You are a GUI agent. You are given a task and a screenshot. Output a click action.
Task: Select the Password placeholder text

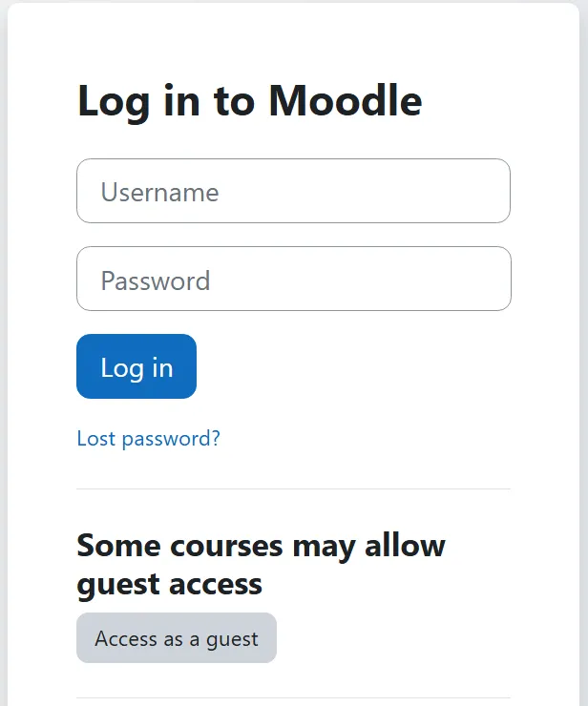(155, 280)
